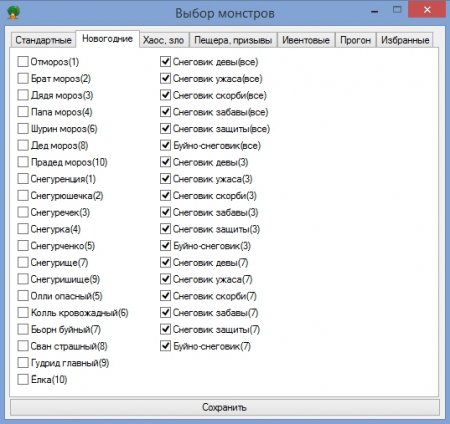
Task: Tick Бьорн буйный(7) checkbox
Action: coord(23,329)
